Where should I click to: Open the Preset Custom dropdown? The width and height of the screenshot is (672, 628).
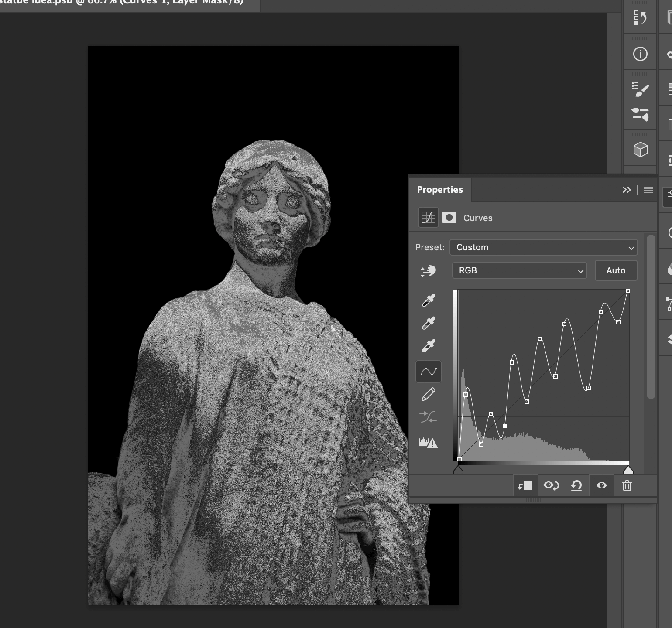[x=543, y=247]
